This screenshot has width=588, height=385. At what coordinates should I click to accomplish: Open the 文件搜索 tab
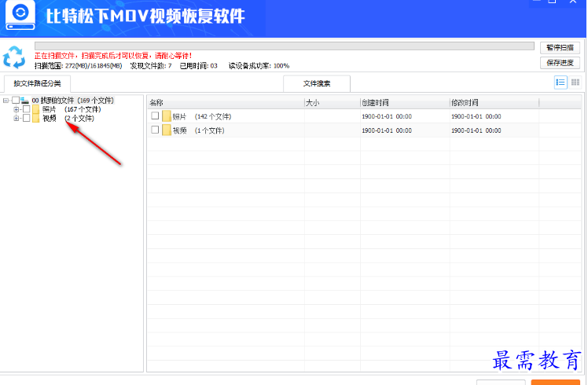(x=317, y=83)
